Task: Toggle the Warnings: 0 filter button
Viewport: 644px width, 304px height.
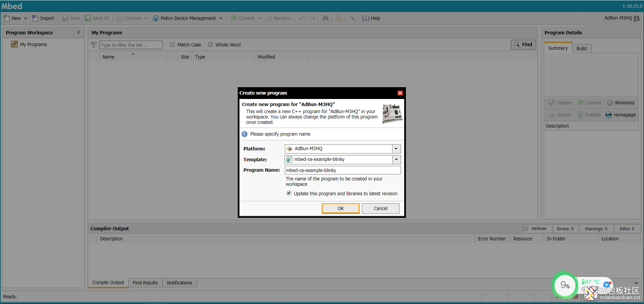Action: pyautogui.click(x=596, y=229)
